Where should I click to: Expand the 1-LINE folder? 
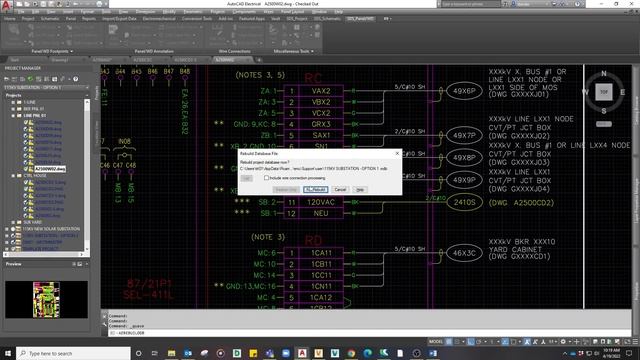13,102
